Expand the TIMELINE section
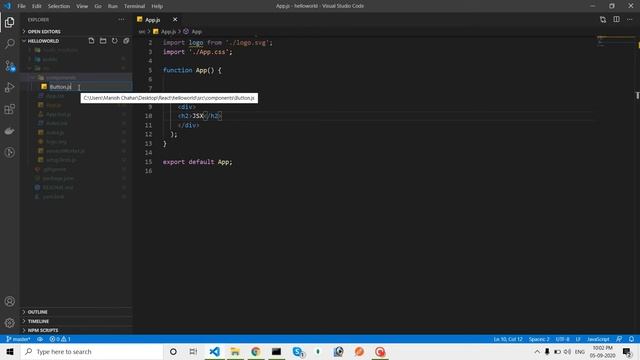The width and height of the screenshot is (640, 360). coord(76,321)
